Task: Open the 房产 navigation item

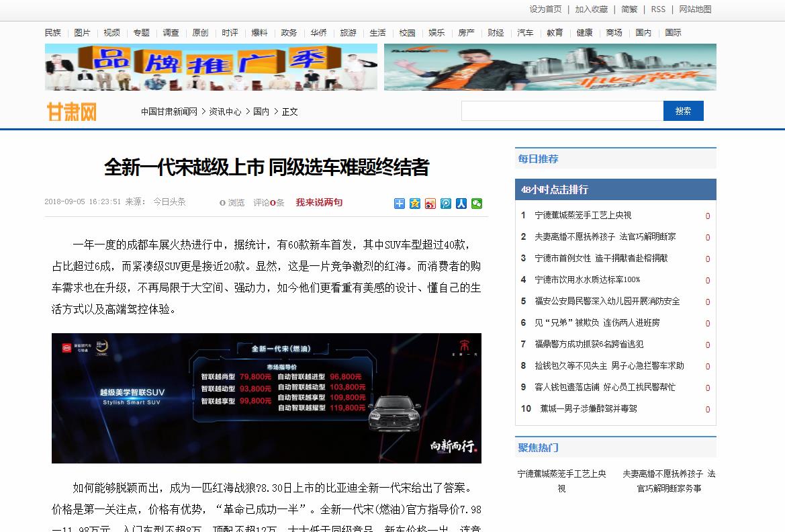Action: coord(466,32)
